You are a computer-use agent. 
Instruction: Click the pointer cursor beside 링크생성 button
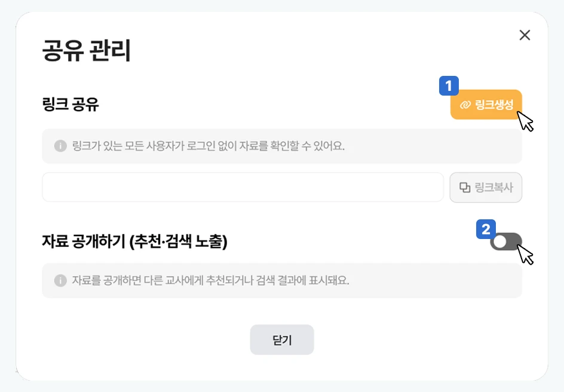tap(525, 121)
